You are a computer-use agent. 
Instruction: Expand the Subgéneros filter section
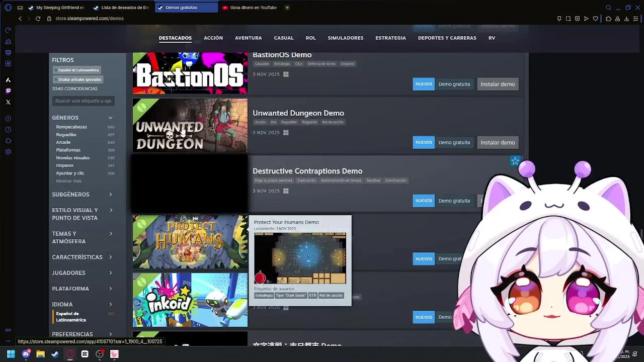point(110,195)
